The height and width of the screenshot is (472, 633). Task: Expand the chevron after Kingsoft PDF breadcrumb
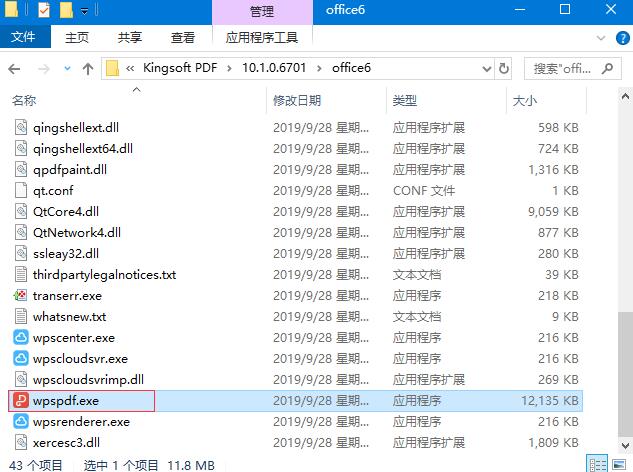coord(229,69)
